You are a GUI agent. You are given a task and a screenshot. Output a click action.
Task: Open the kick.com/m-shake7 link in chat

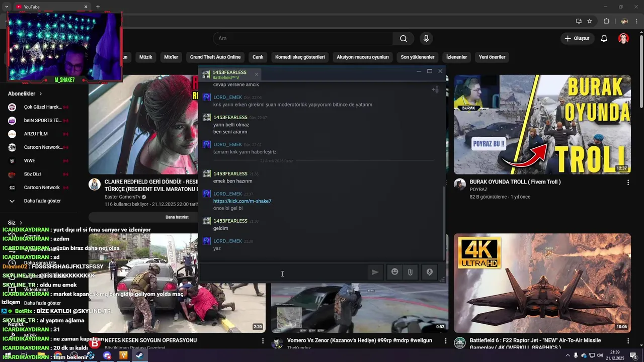(242, 201)
